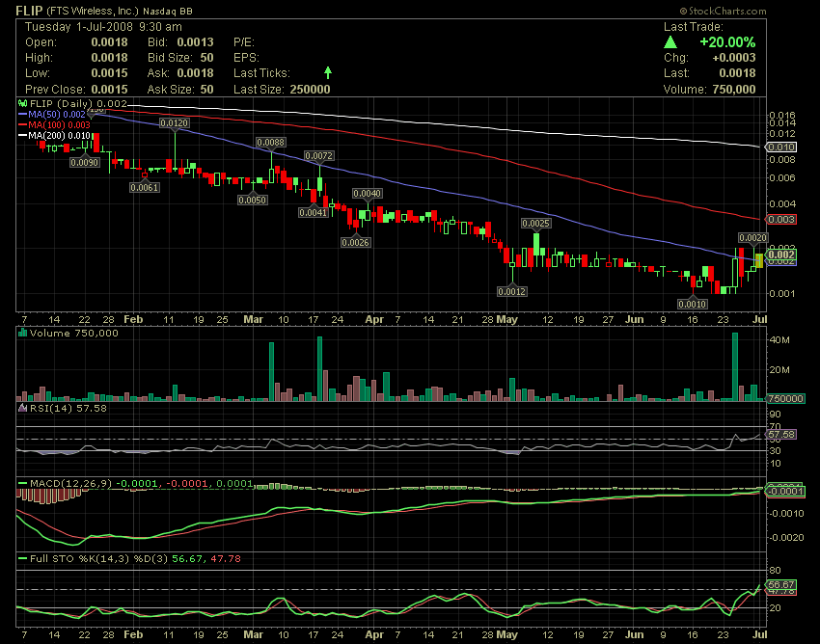Click the 57.58 RSI axis tag
820x644 pixels.
click(780, 435)
